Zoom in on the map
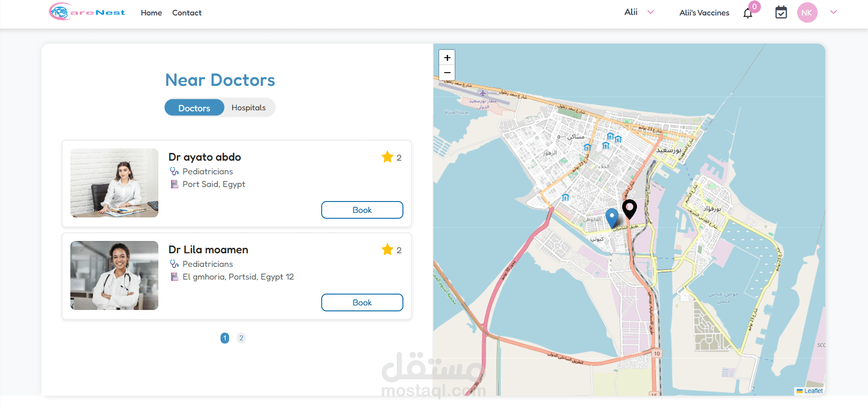This screenshot has height=408, width=868. pos(447,58)
